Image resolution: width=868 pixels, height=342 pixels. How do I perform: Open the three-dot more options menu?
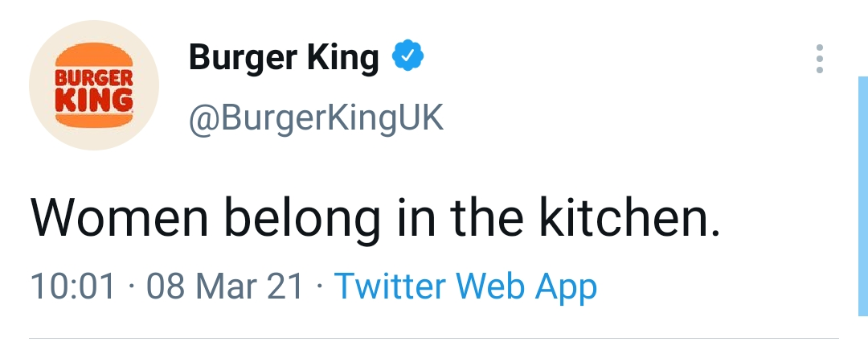(819, 59)
